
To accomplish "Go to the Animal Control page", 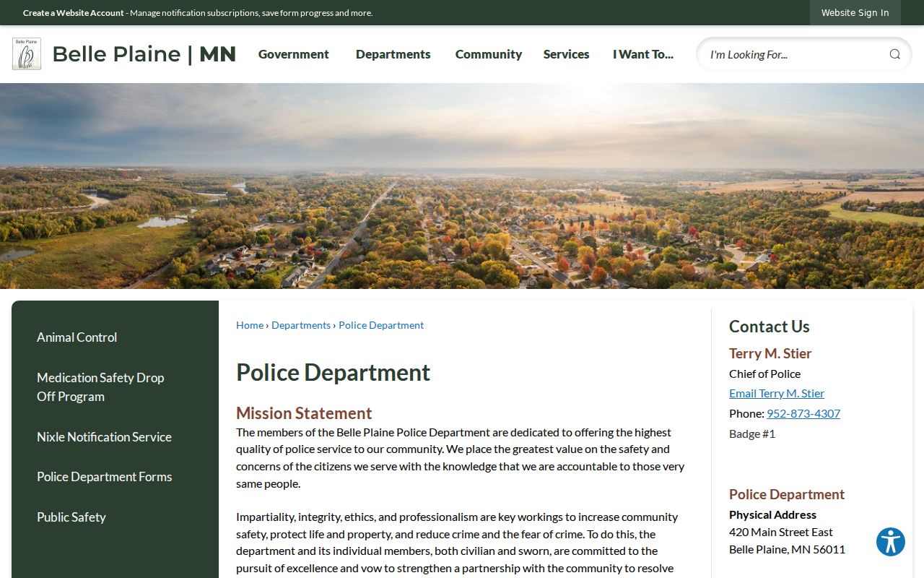I will tap(77, 337).
